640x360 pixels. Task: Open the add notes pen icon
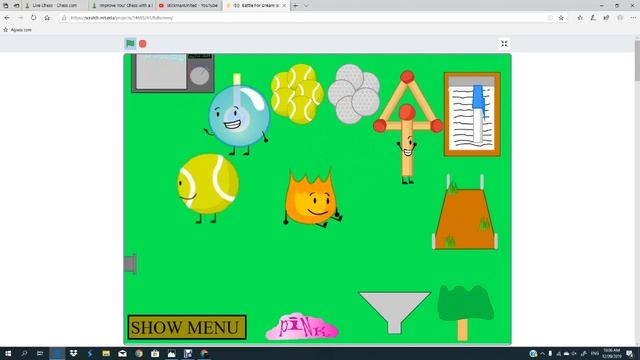(593, 18)
